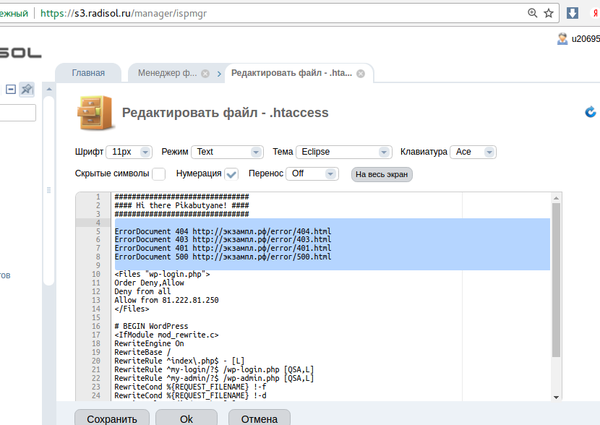The height and width of the screenshot is (425, 600).
Task: Uncheck the Нумерация checkbox
Action: click(x=231, y=173)
